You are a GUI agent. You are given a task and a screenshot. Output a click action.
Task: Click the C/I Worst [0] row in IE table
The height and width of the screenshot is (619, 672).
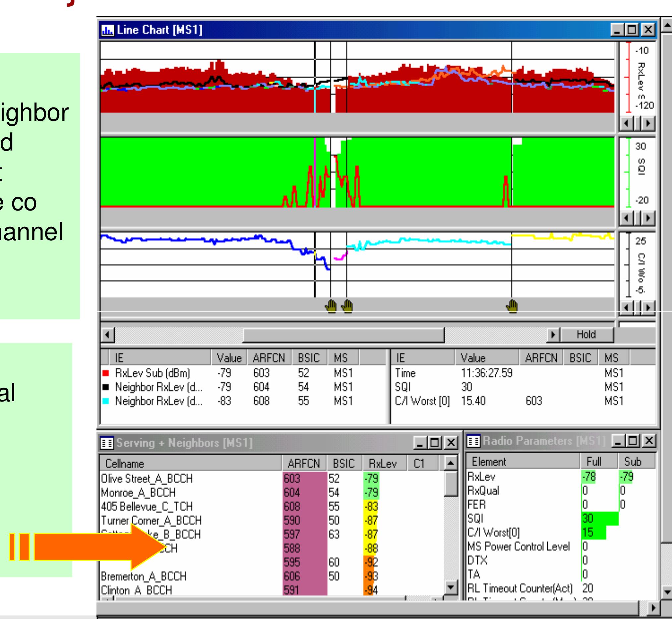(522, 401)
